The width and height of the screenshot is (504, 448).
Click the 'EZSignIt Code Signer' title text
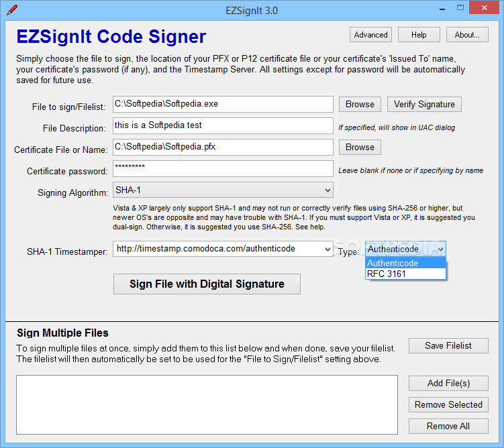111,36
